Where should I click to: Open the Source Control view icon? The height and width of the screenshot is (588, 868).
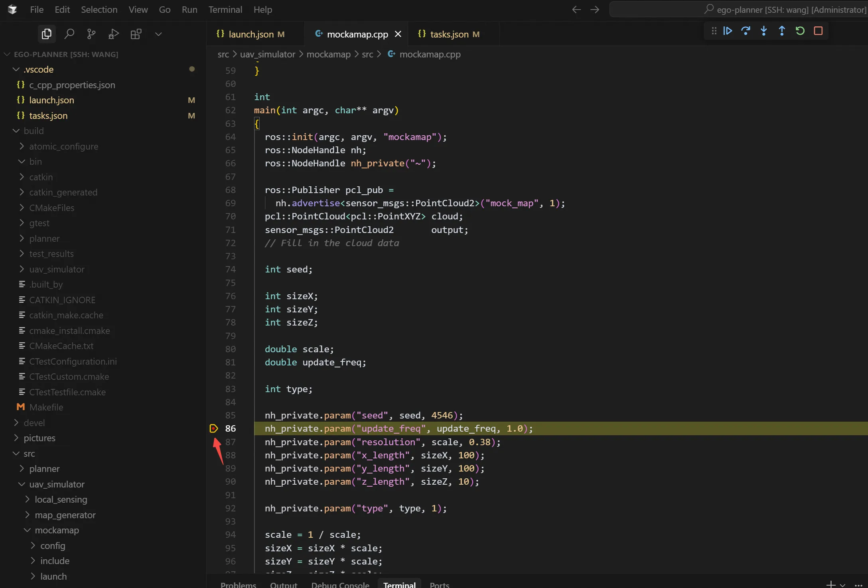tap(91, 34)
